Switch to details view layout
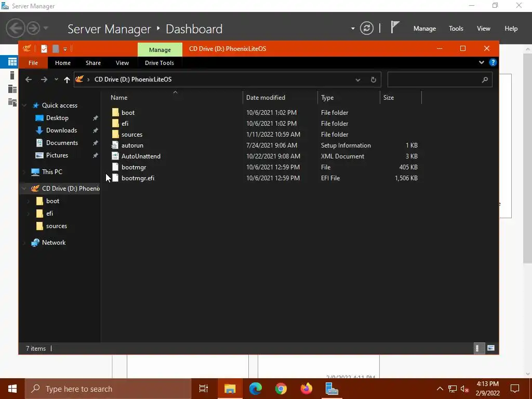Image resolution: width=532 pixels, height=399 pixels. (478, 348)
